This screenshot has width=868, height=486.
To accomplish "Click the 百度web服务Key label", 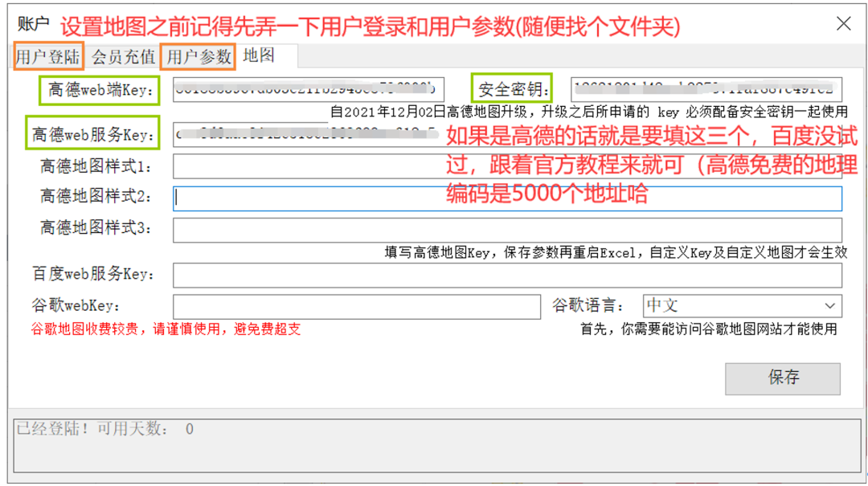I will [x=92, y=274].
